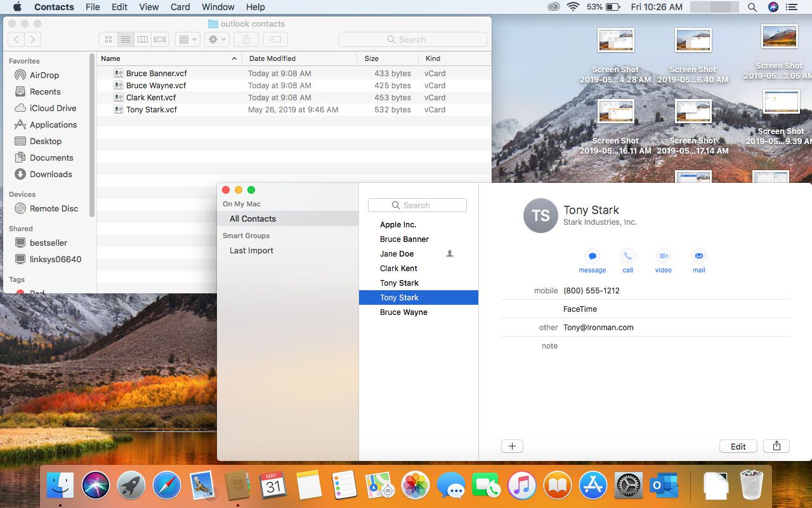Switch Finder to column view
Image resolution: width=812 pixels, height=508 pixels.
click(143, 39)
